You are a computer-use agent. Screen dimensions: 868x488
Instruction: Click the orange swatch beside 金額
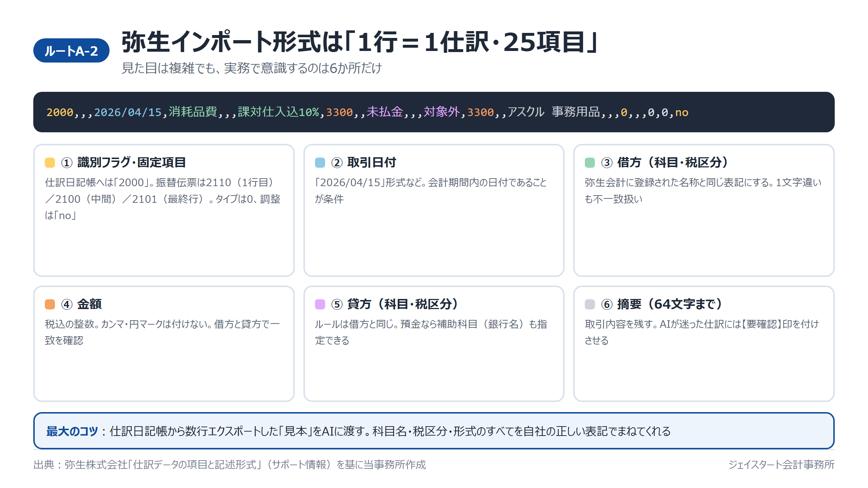pos(50,304)
